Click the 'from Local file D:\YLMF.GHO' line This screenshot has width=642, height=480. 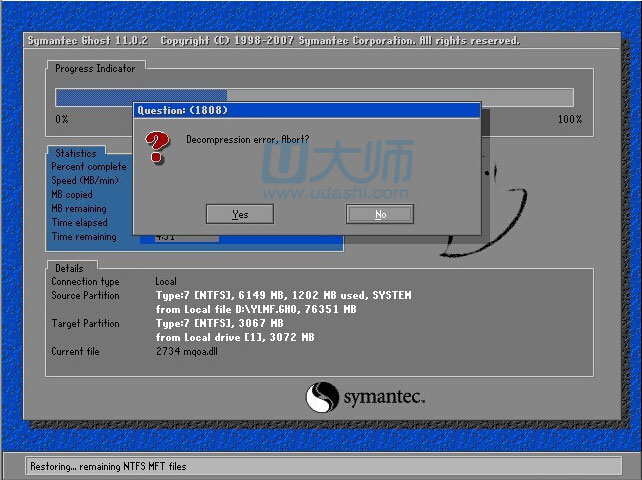click(256, 309)
